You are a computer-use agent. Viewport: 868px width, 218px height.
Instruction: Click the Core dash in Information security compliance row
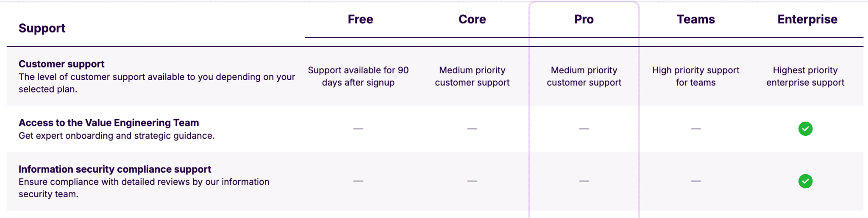click(x=472, y=181)
